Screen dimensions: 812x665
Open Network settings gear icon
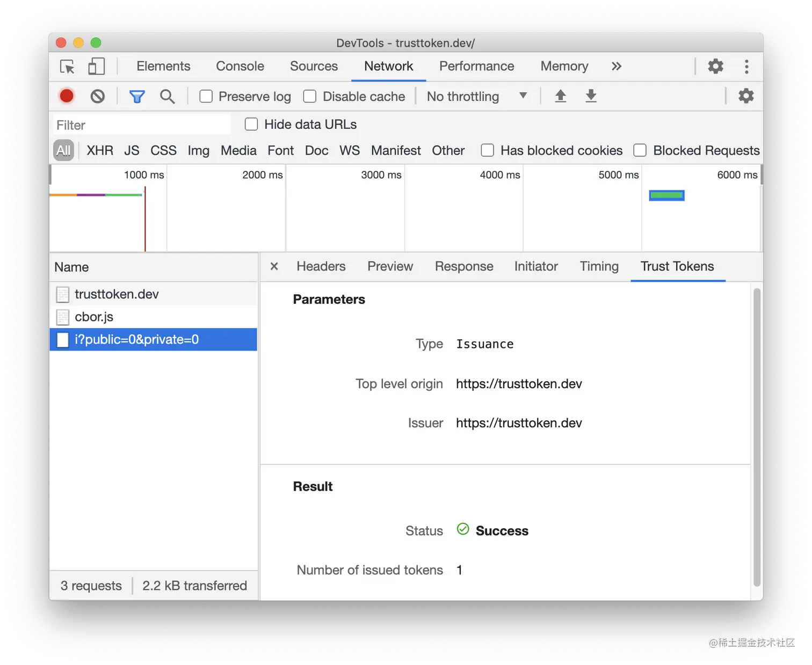pyautogui.click(x=746, y=96)
